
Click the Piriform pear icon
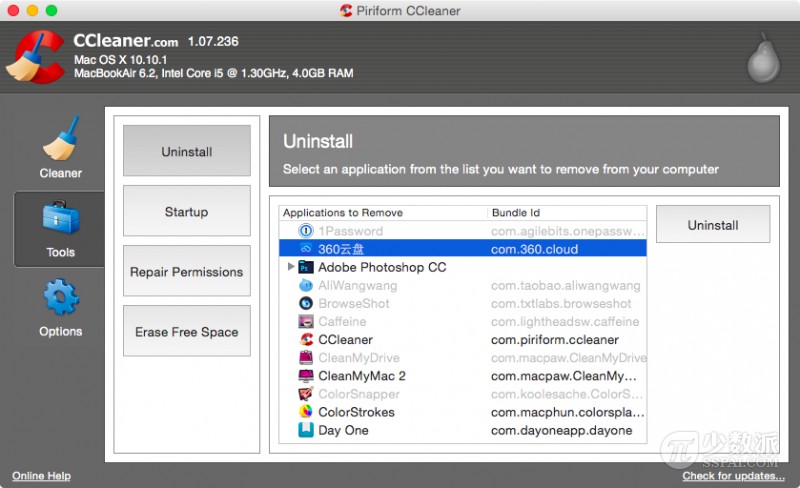tap(763, 58)
